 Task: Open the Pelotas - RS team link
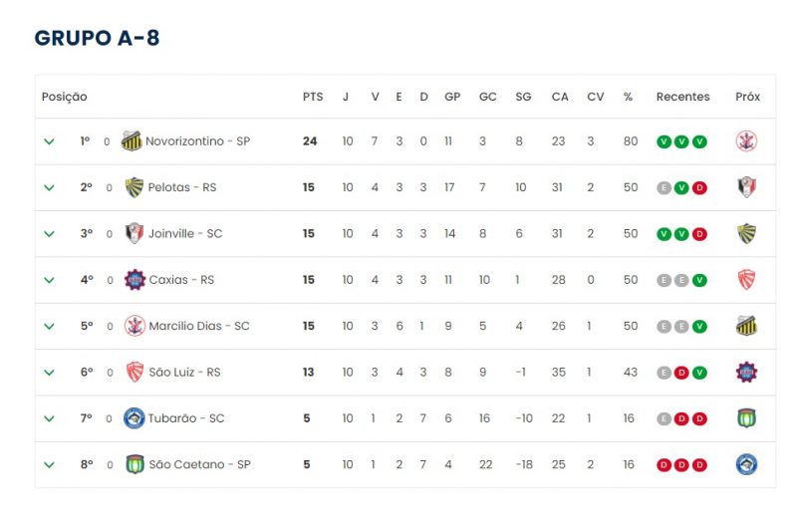pos(181,187)
